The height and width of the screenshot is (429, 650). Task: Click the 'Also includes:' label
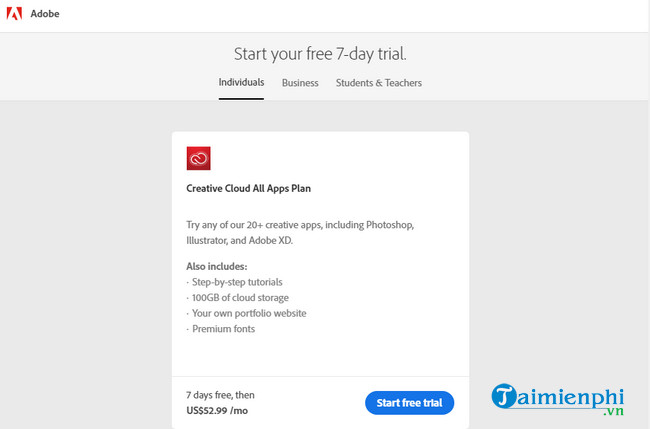[216, 267]
